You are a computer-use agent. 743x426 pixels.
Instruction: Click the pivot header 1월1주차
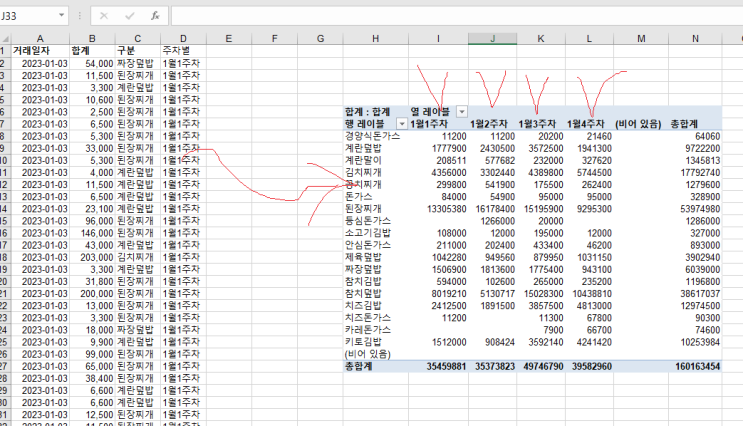tap(429, 124)
